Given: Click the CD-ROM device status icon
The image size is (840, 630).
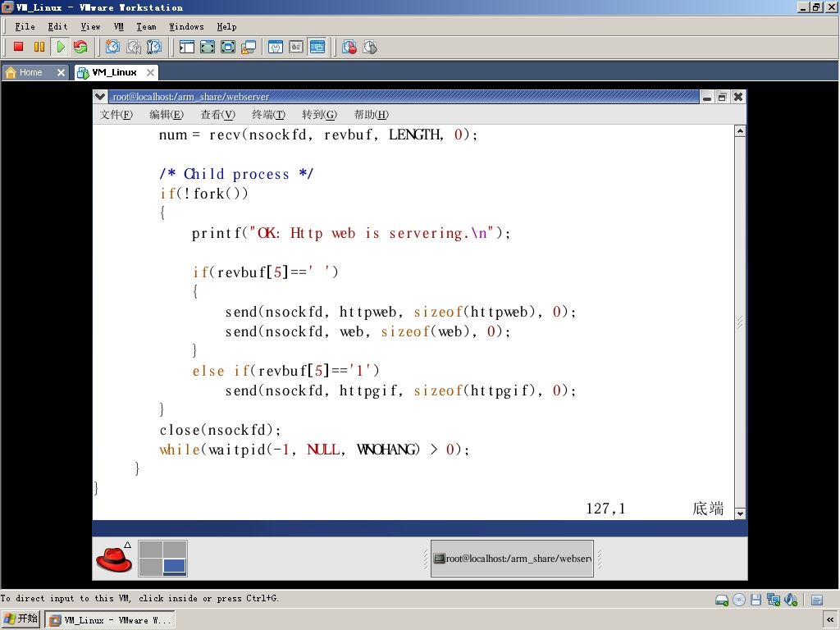Looking at the screenshot, I should click(739, 600).
